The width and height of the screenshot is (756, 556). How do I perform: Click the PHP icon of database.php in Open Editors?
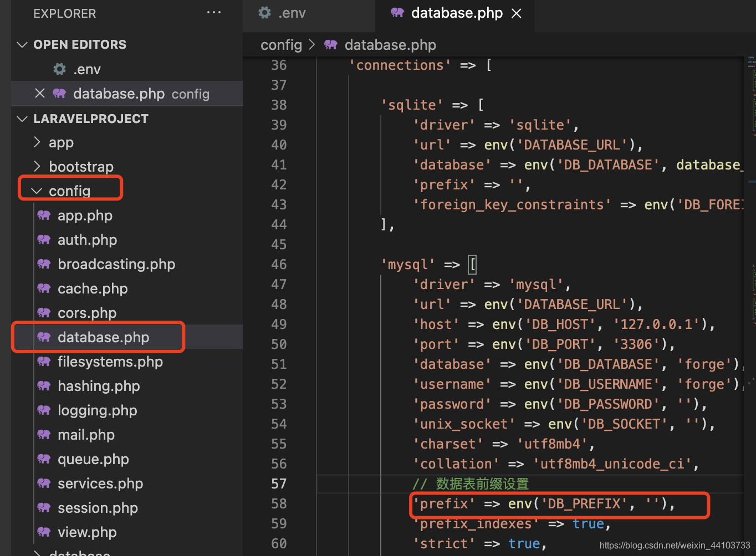point(59,94)
